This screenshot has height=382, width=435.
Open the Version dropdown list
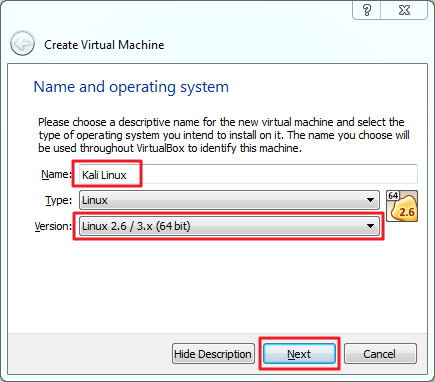click(229, 226)
